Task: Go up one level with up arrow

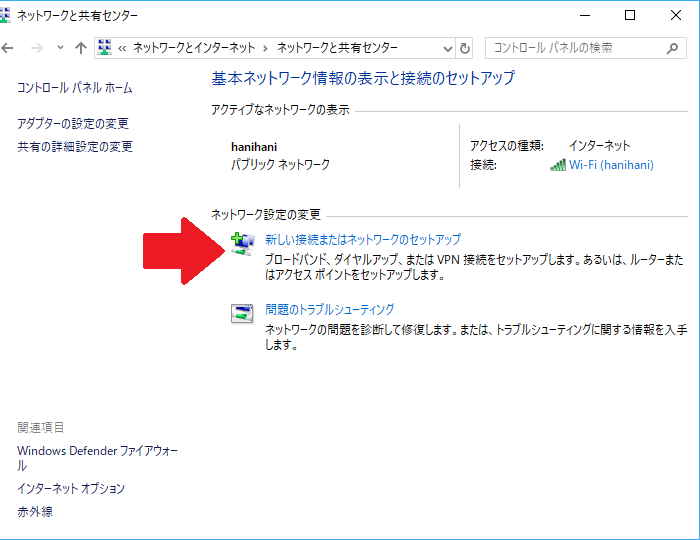Action: [81, 48]
